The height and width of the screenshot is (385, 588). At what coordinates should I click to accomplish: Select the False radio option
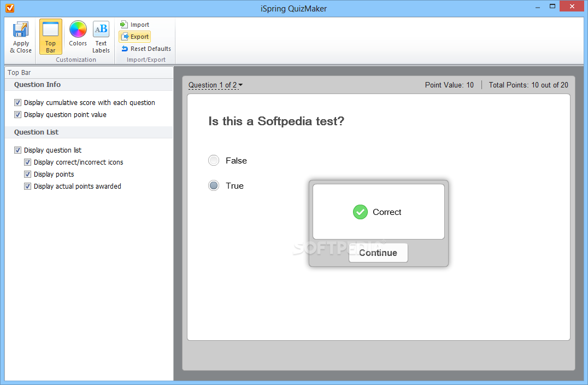coord(214,161)
